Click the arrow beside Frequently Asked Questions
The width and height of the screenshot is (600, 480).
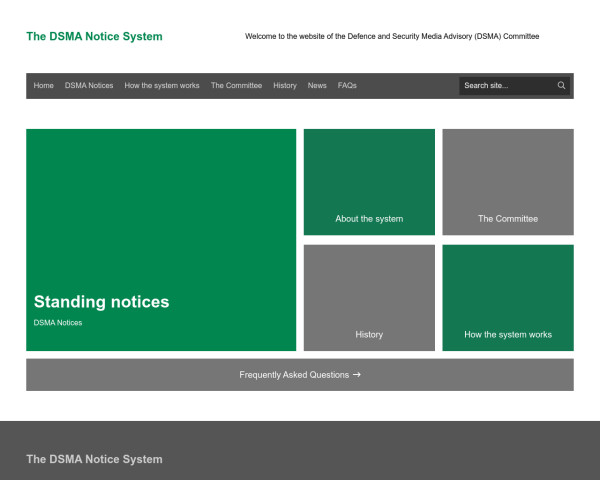pos(357,375)
